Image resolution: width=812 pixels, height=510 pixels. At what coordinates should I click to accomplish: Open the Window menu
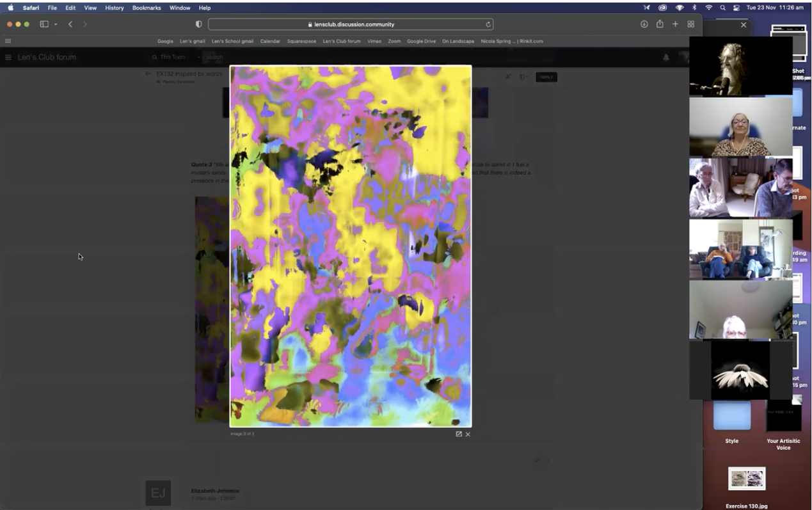180,8
